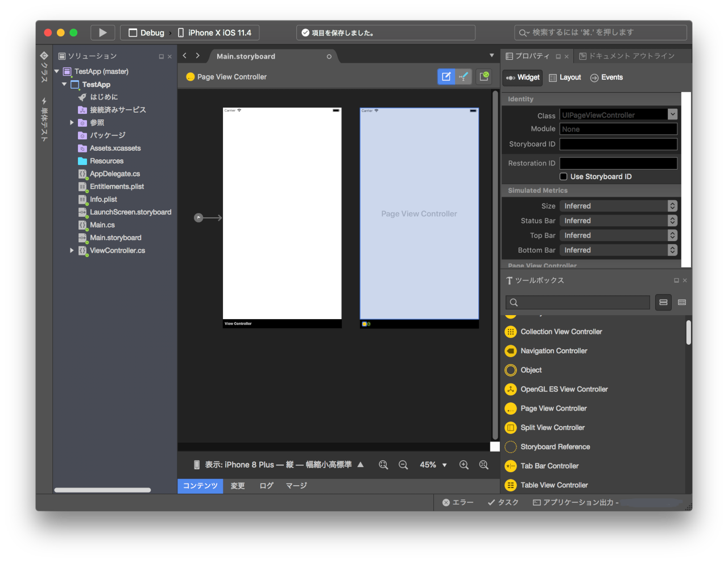Viewport: 728px width, 562px height.
Task: Select Split View Controller in the toolbox
Action: (545, 428)
